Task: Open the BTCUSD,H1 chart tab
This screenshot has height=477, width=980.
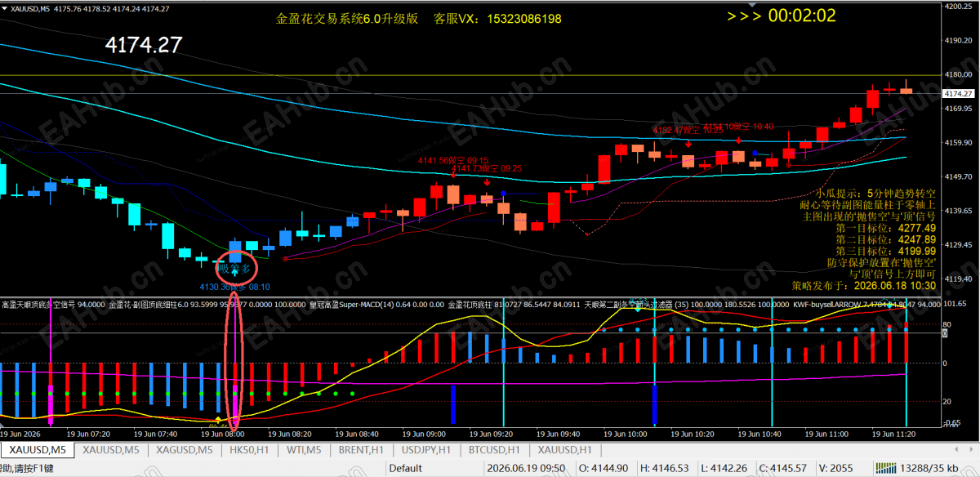Action: (492, 450)
